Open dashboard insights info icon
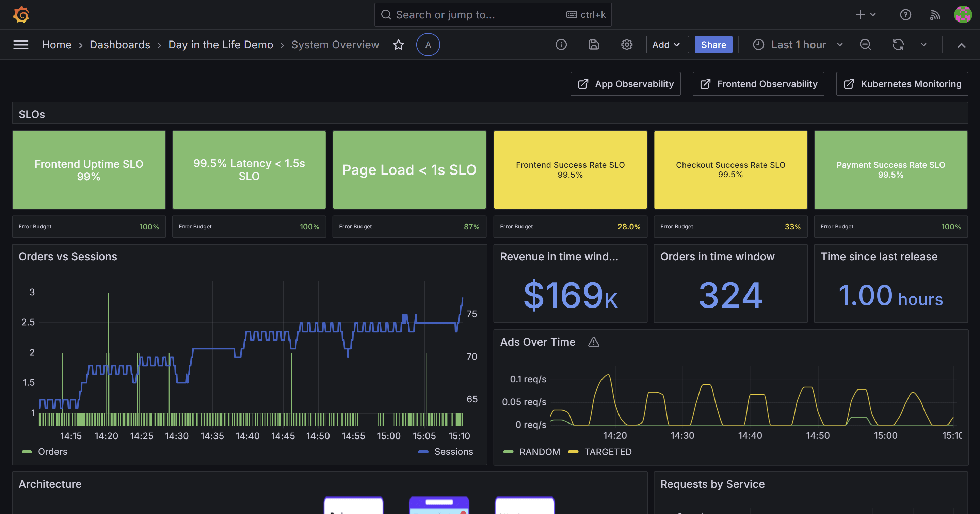The image size is (980, 514). (561, 45)
